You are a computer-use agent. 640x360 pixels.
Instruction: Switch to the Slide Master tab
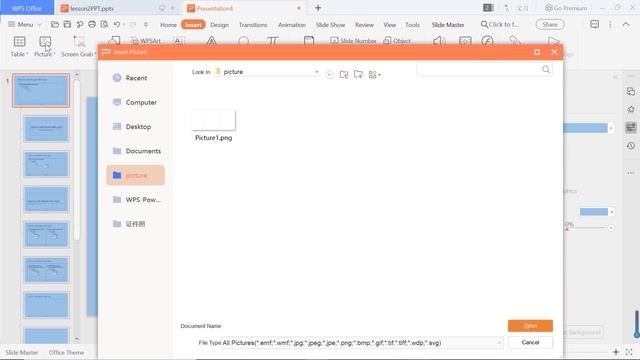(448, 25)
